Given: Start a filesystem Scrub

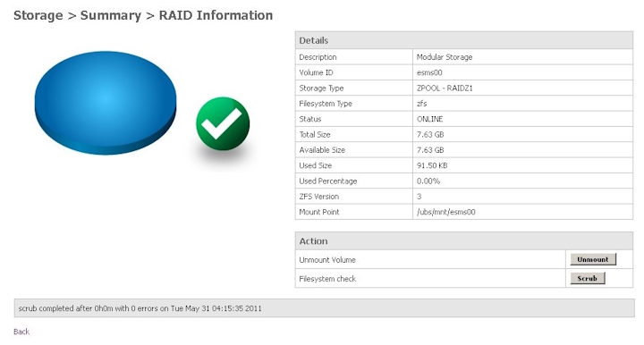Looking at the screenshot, I should (x=588, y=278).
